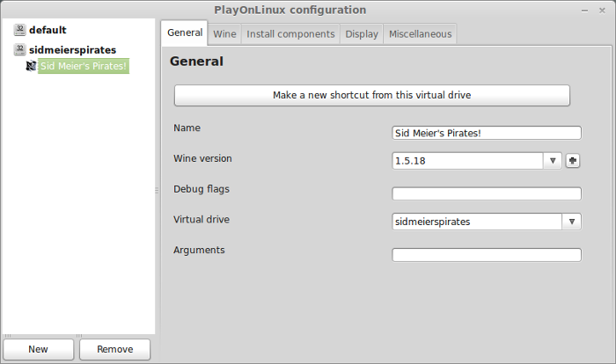Click the Debug flags label
Viewport: 616px width, 364px height.
pyautogui.click(x=202, y=189)
